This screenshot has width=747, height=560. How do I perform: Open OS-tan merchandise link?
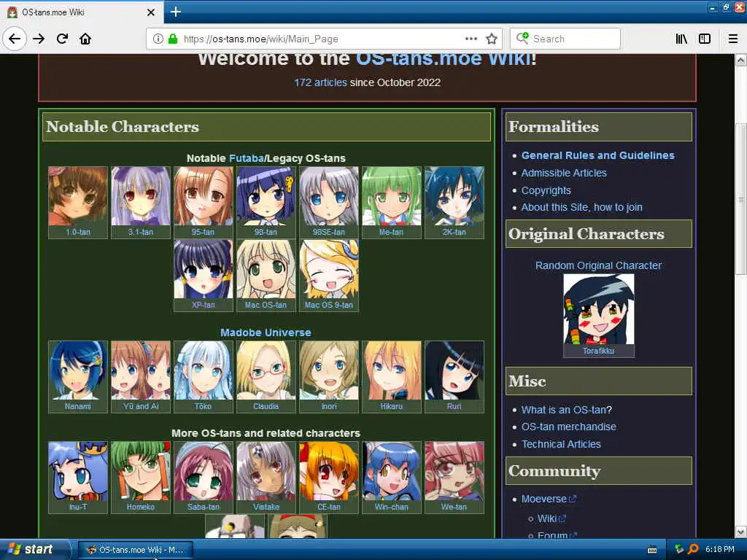coord(569,427)
